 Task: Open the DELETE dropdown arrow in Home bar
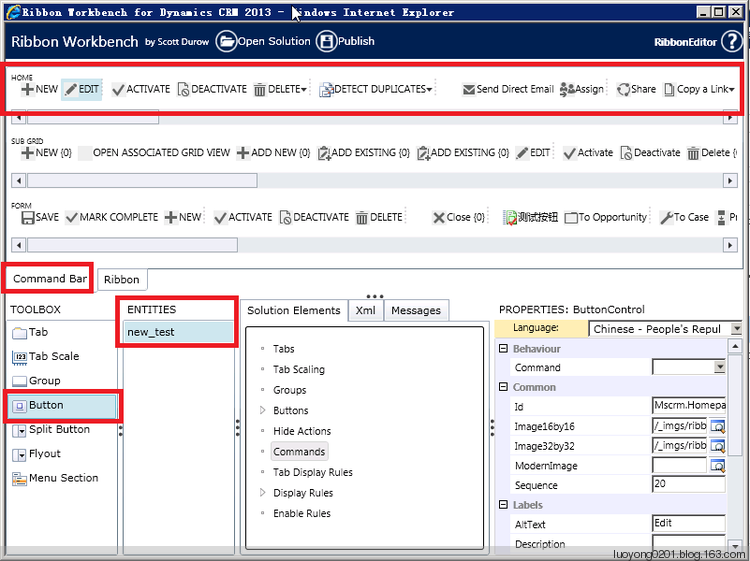coord(304,90)
